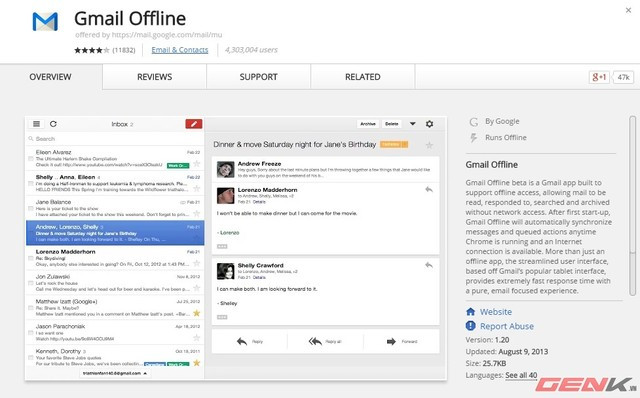640x398 pixels.
Task: Click Andrew Freeze's avatar photo
Action: tap(225, 169)
